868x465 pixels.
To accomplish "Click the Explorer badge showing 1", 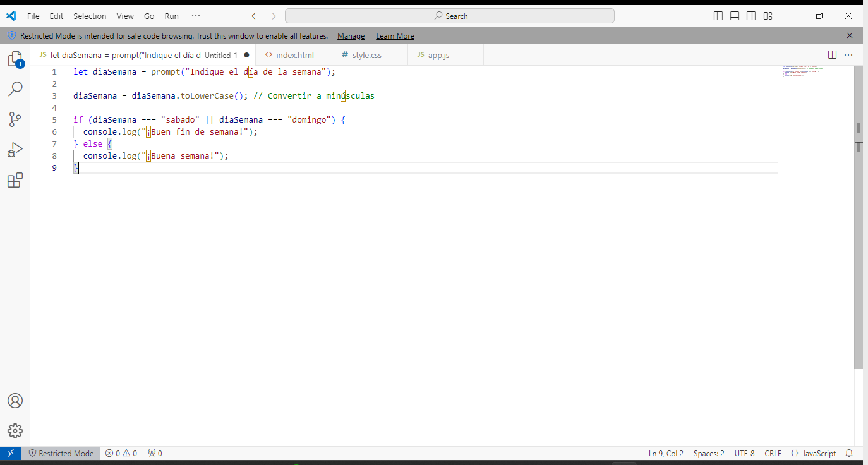I will 20,64.
